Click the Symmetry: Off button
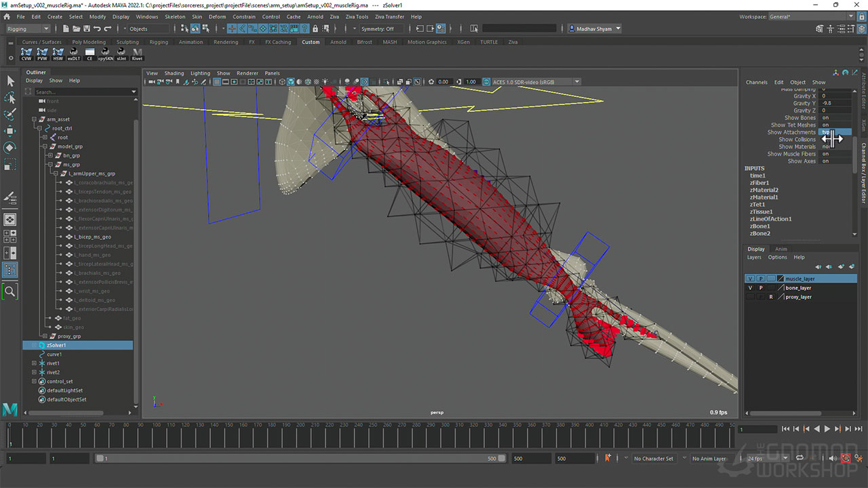 (x=378, y=28)
